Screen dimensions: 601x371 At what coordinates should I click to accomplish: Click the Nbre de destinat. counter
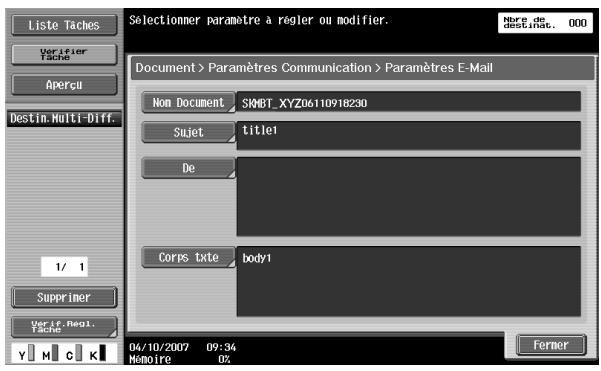(545, 23)
